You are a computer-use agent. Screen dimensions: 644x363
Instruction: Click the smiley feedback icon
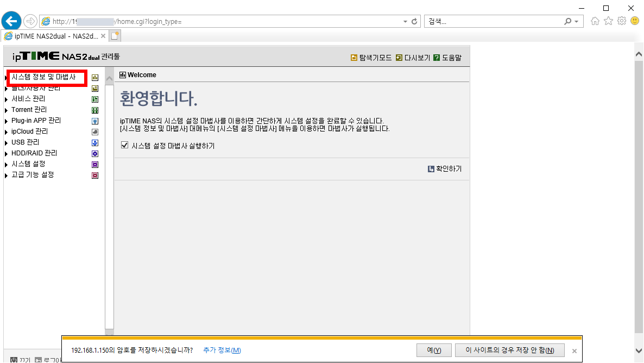pyautogui.click(x=635, y=21)
